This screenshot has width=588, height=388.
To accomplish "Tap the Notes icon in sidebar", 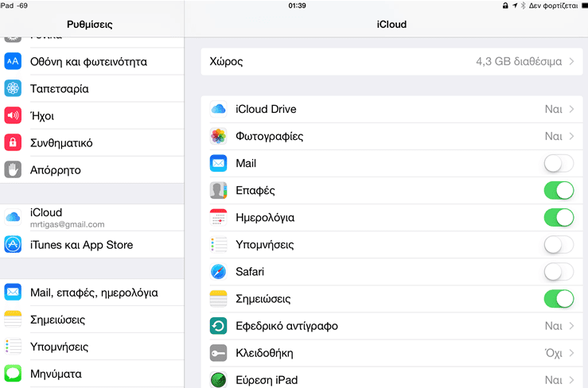I will [13, 320].
